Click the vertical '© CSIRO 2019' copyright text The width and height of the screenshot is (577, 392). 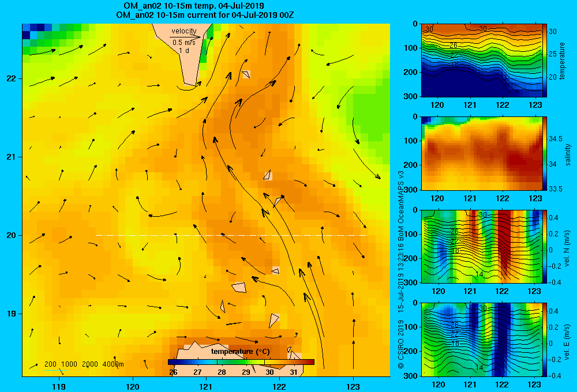pyautogui.click(x=401, y=344)
